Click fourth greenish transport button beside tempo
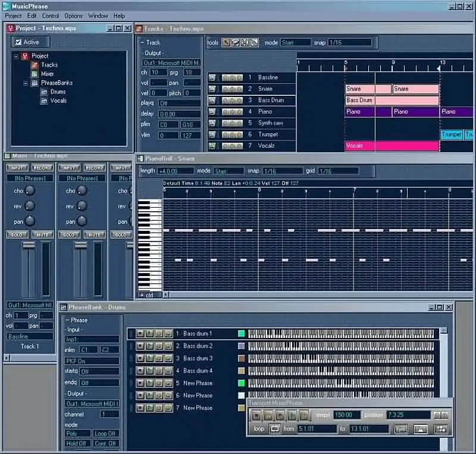This screenshot has width=476, height=454. (x=292, y=415)
